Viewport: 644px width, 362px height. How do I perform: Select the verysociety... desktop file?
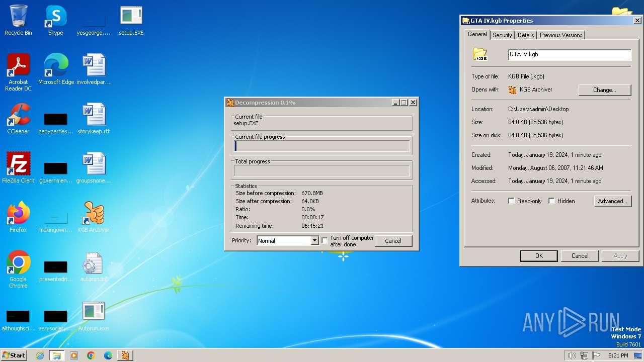(56, 320)
